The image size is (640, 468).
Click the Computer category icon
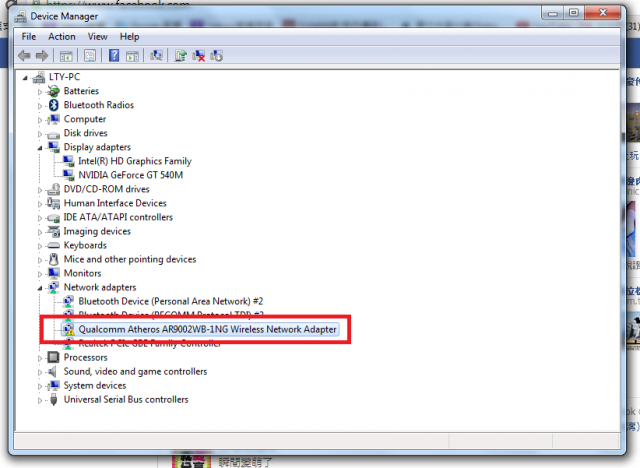point(53,119)
